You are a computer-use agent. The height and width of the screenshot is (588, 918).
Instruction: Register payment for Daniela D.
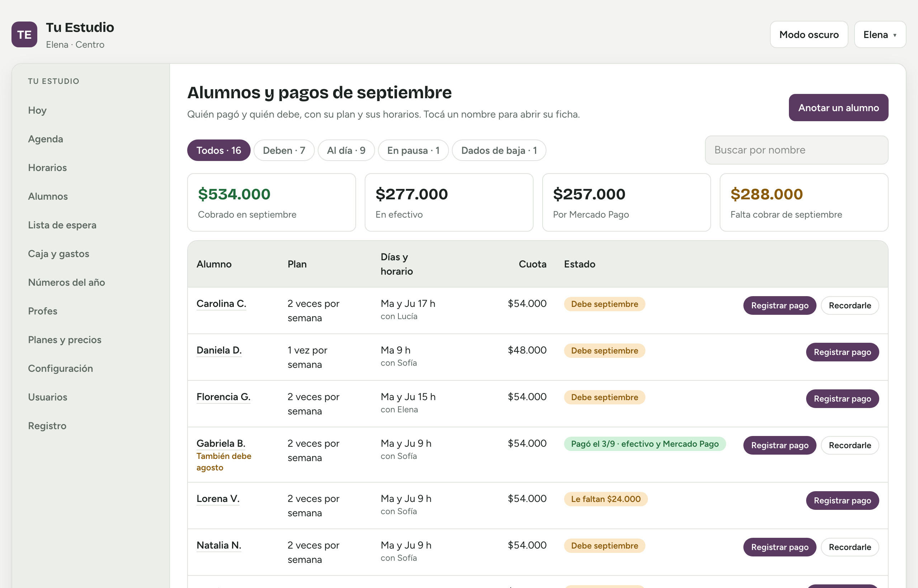point(842,352)
